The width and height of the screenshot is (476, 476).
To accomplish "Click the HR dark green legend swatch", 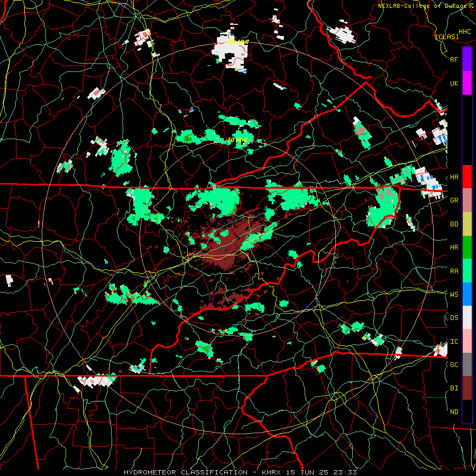I will click(467, 247).
